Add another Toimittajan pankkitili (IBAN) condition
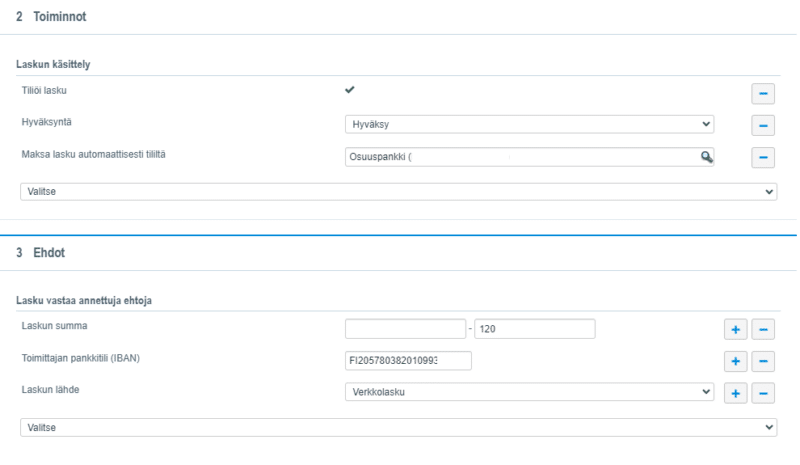Viewport: 800px width, 465px height. 733,361
